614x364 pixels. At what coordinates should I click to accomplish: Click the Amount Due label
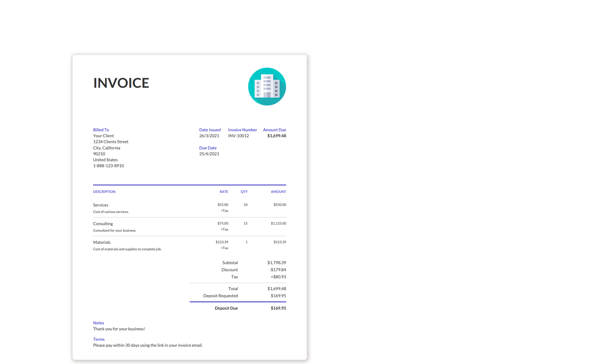tap(274, 130)
